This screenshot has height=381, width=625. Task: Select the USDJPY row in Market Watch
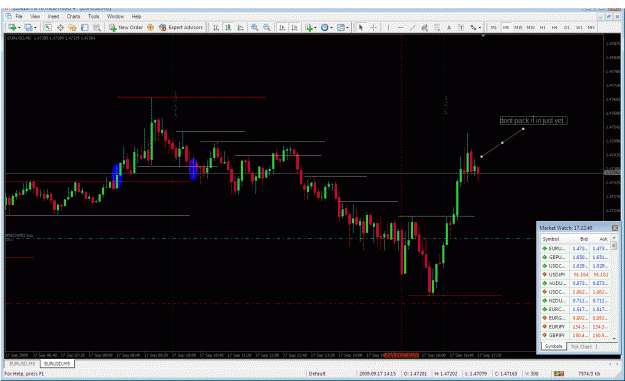click(x=576, y=275)
